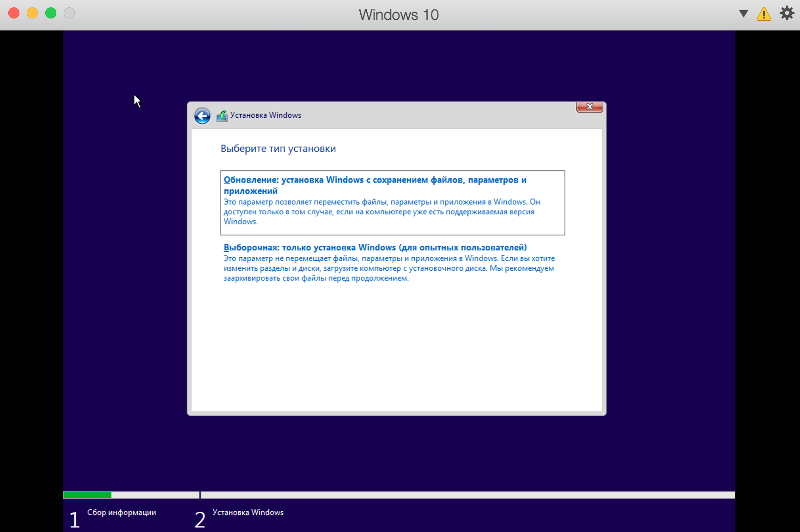The width and height of the screenshot is (800, 532).
Task: Click the Выберите тип установки heading
Action: (x=278, y=149)
